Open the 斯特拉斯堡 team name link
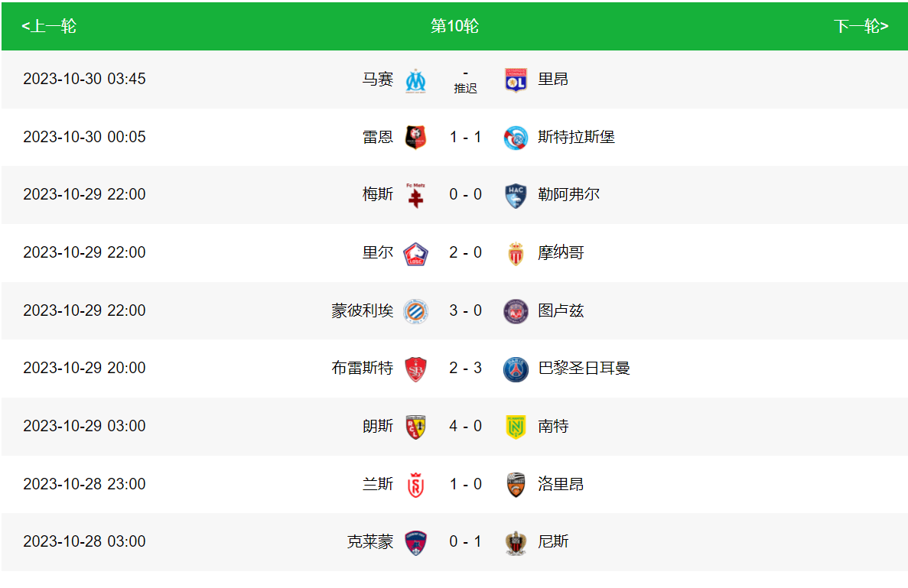The width and height of the screenshot is (908, 588). [x=576, y=138]
